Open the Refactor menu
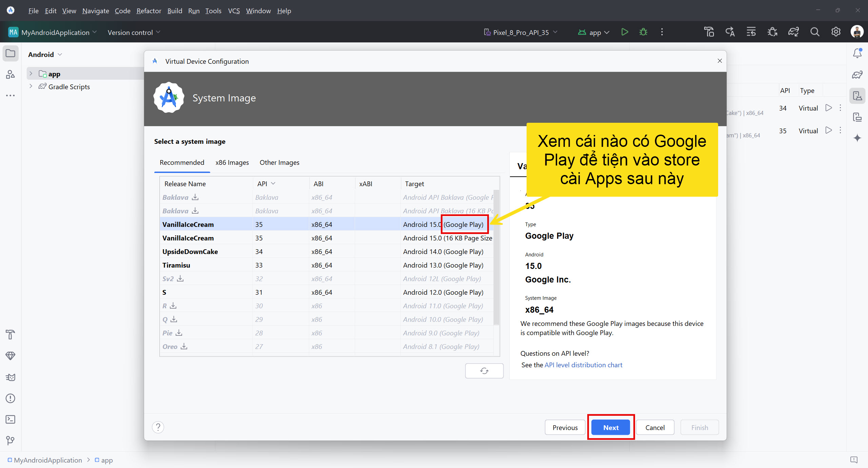 coord(149,11)
